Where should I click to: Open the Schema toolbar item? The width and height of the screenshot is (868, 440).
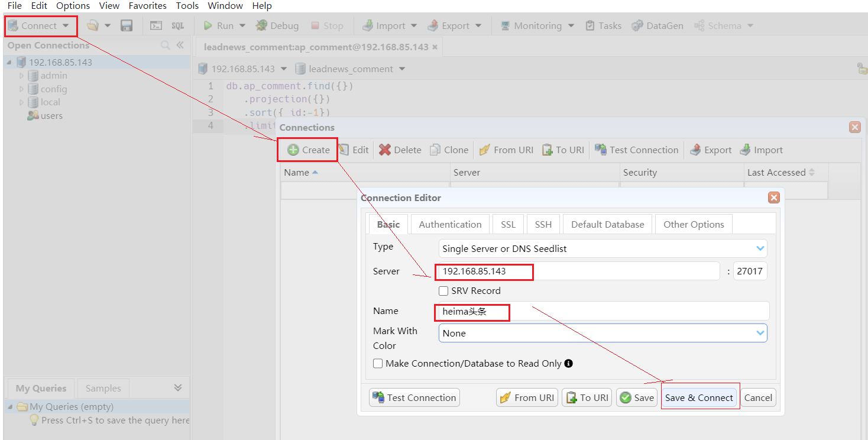(718, 26)
